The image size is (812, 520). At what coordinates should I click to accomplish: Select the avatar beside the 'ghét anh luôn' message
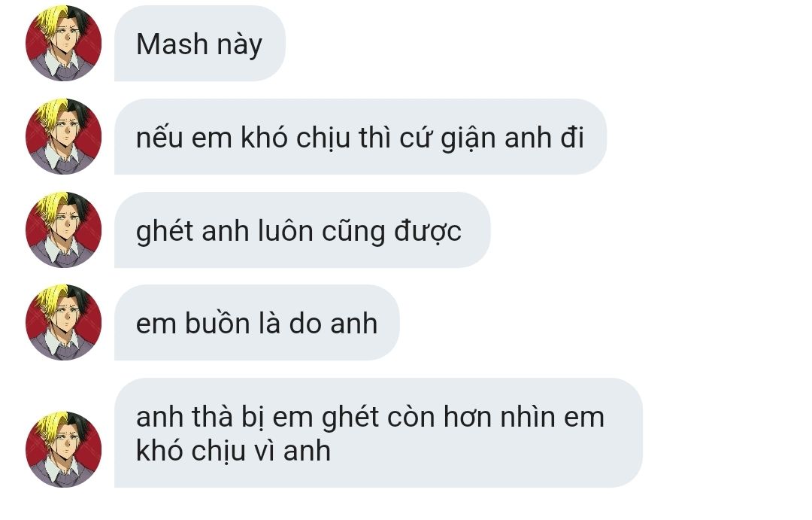pyautogui.click(x=63, y=230)
